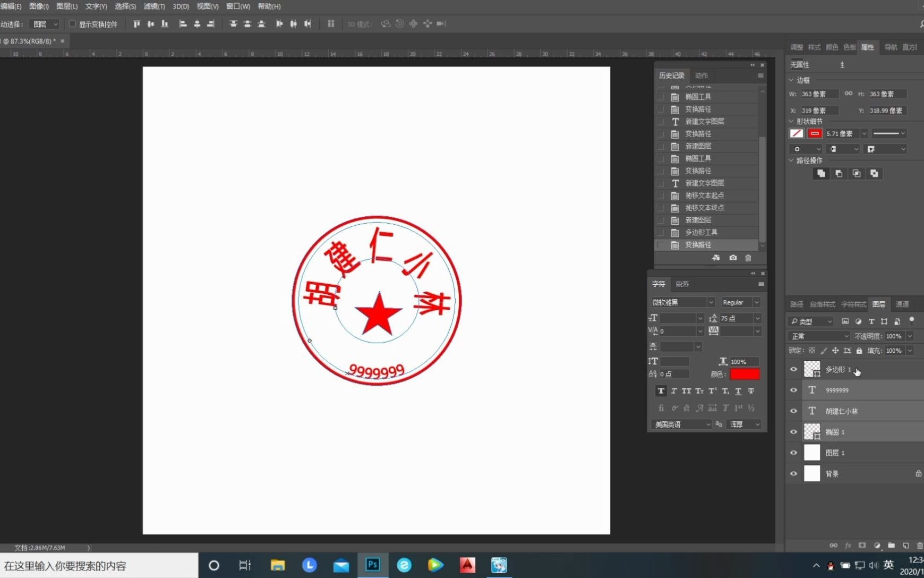The height and width of the screenshot is (578, 924).
Task: Toggle strikethrough in Character panel
Action: [x=751, y=391]
